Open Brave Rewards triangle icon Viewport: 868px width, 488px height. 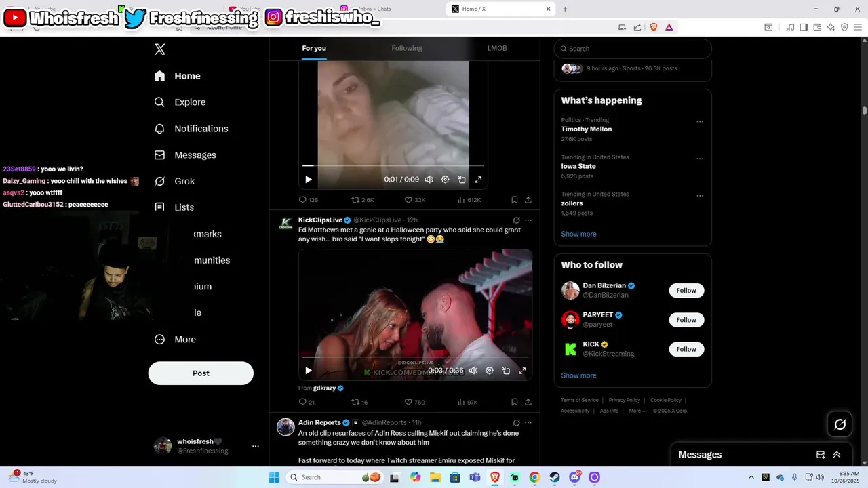point(669,27)
